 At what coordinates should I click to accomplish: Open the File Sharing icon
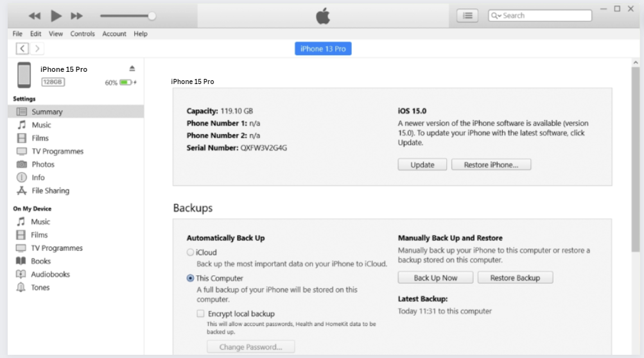[21, 191]
